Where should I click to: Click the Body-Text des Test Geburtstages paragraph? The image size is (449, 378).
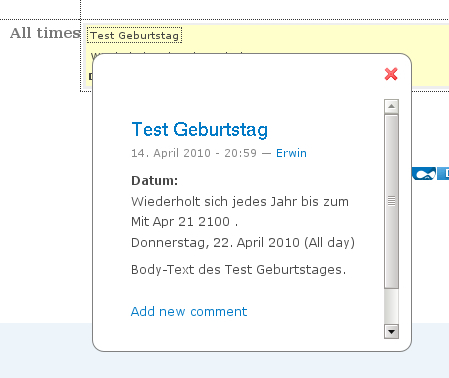point(239,269)
